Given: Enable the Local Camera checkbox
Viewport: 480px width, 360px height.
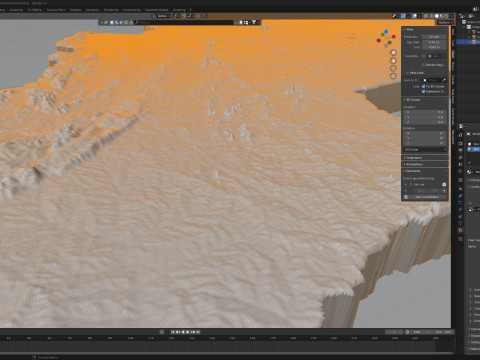Looking at the screenshot, I should (x=423, y=56).
